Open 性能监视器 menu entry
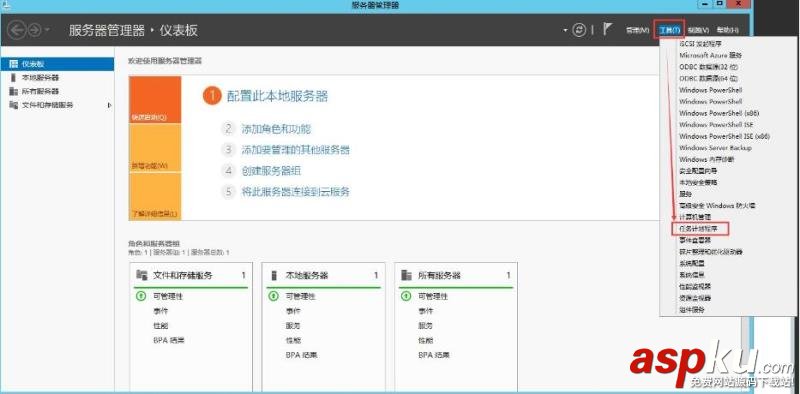This screenshot has height=394, width=800. coord(695,286)
